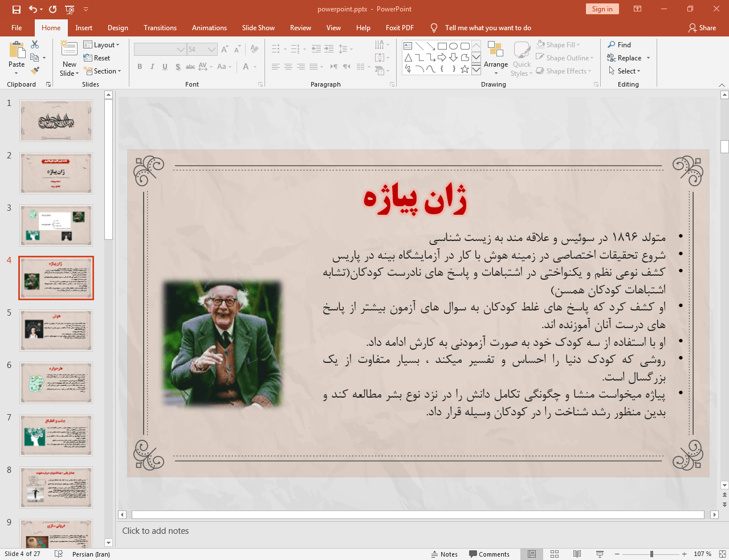Click the Sign in button
729x560 pixels.
[x=602, y=9]
